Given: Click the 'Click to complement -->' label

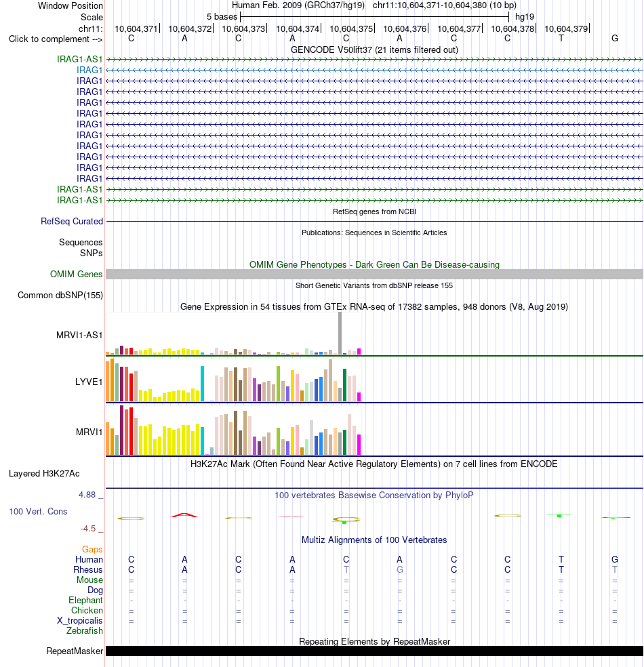Looking at the screenshot, I should pyautogui.click(x=56, y=39).
